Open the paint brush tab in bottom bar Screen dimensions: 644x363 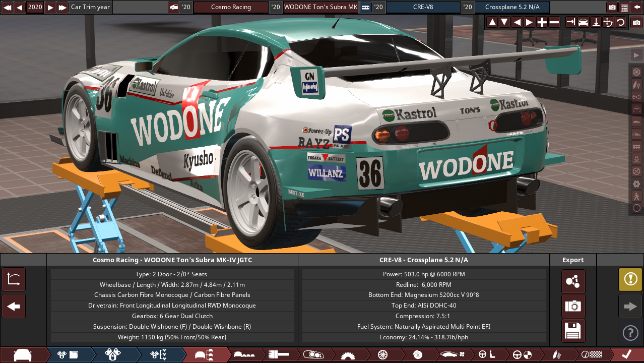pyautogui.click(x=279, y=355)
